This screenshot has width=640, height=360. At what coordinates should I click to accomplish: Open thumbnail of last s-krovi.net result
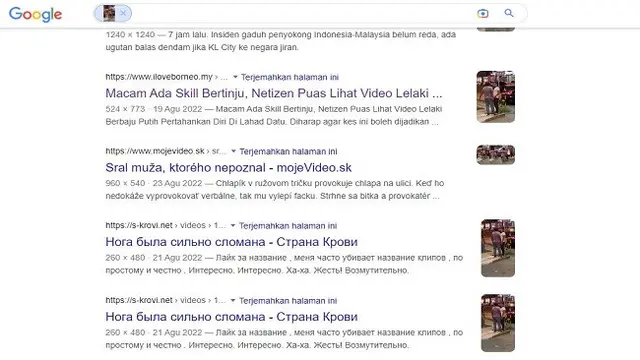tap(498, 323)
